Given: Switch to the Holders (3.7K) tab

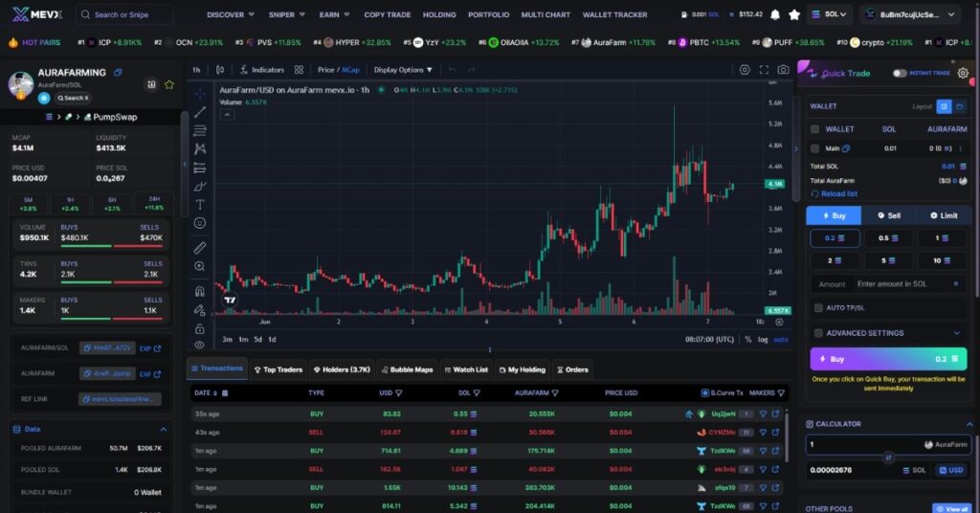Looking at the screenshot, I should coord(342,369).
